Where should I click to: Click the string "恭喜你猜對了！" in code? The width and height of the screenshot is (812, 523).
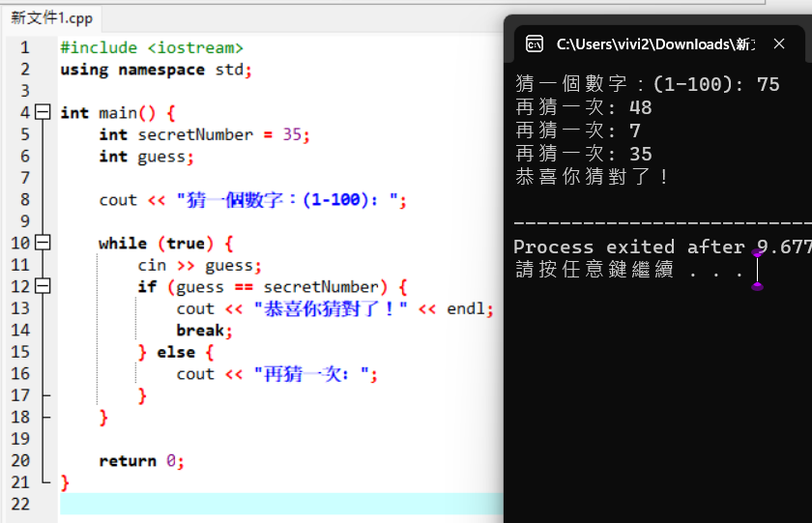click(331, 308)
